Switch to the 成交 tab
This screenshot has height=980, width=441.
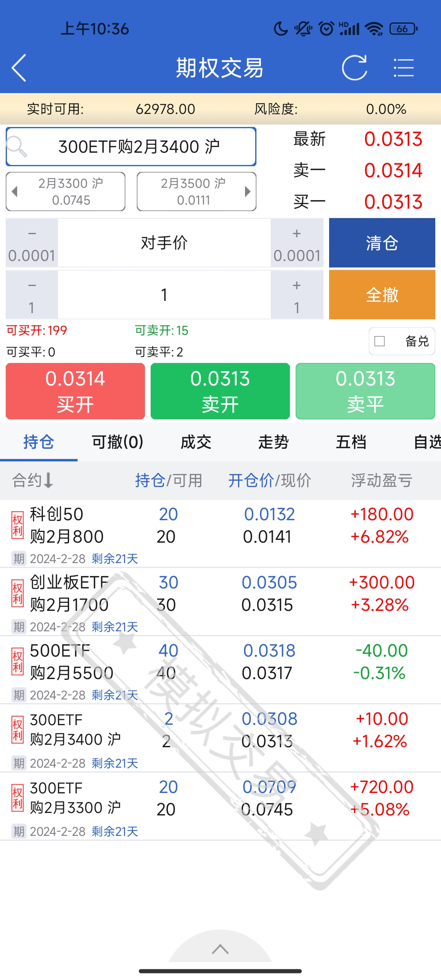(196, 442)
